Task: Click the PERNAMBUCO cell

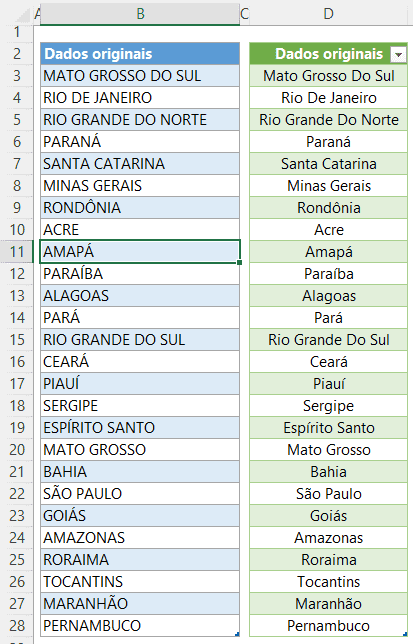Action: click(x=140, y=626)
